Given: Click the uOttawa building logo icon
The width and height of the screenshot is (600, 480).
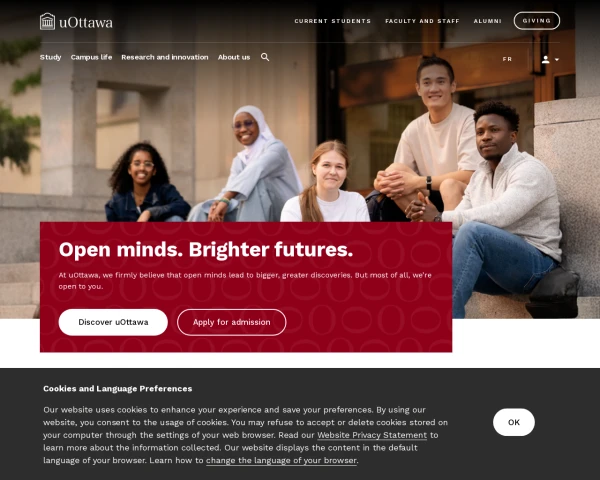Looking at the screenshot, I should click(x=47, y=21).
